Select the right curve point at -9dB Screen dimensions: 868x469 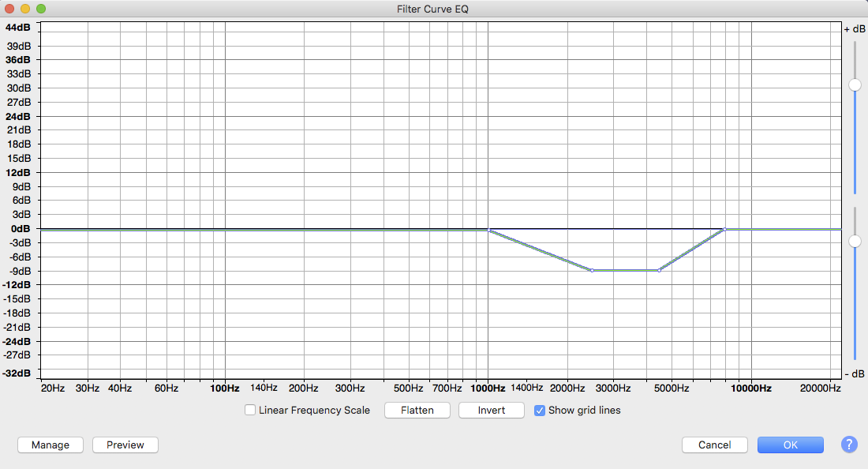tap(659, 270)
